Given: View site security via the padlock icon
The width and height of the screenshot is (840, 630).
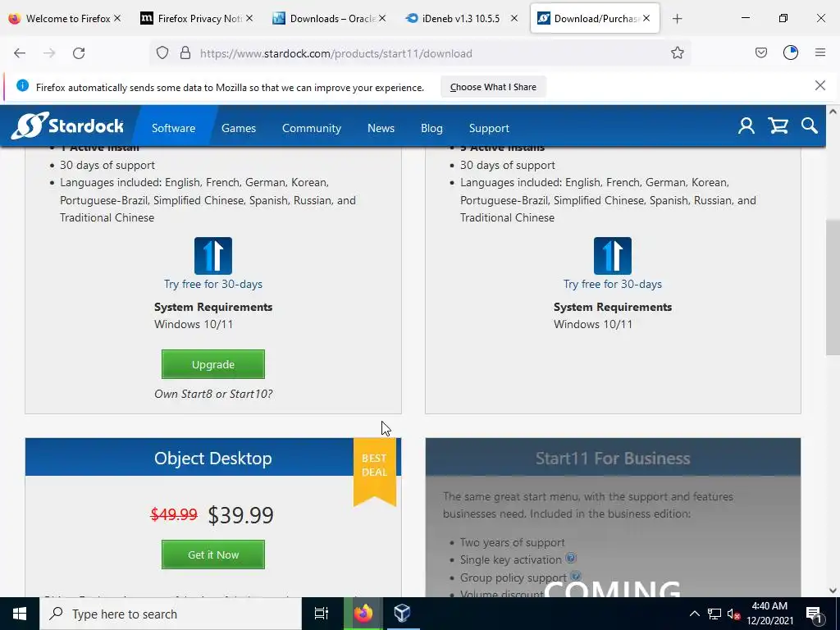Looking at the screenshot, I should (x=185, y=53).
